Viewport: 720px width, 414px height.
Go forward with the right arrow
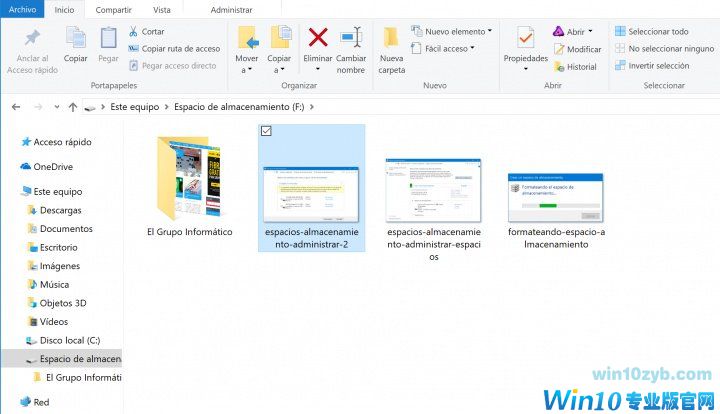pyautogui.click(x=38, y=107)
